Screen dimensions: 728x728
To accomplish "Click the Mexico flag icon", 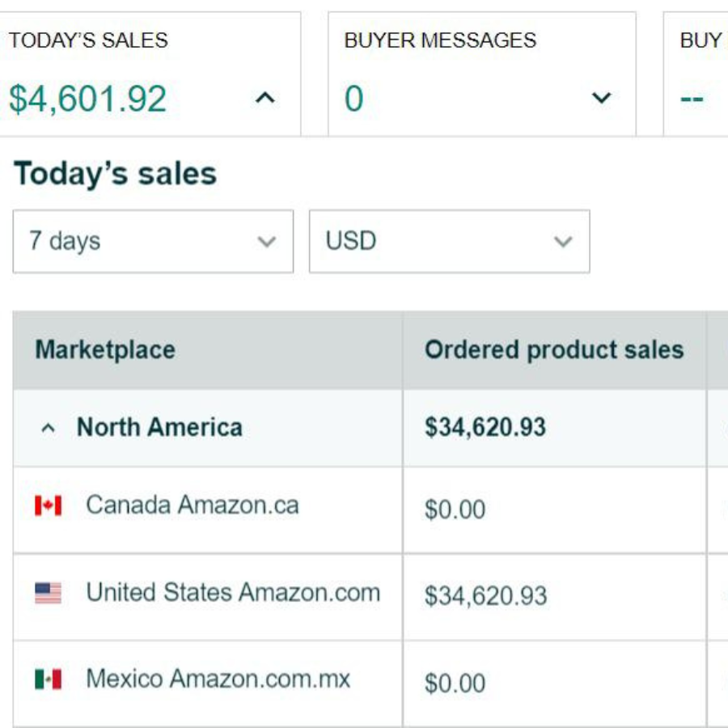I will 49,679.
